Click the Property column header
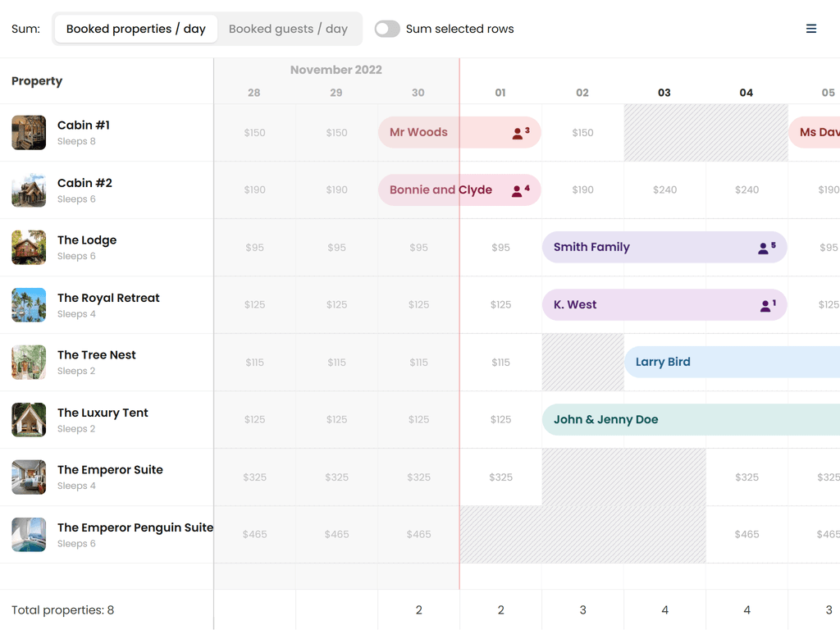Screen dimensions: 840x630 coord(37,81)
